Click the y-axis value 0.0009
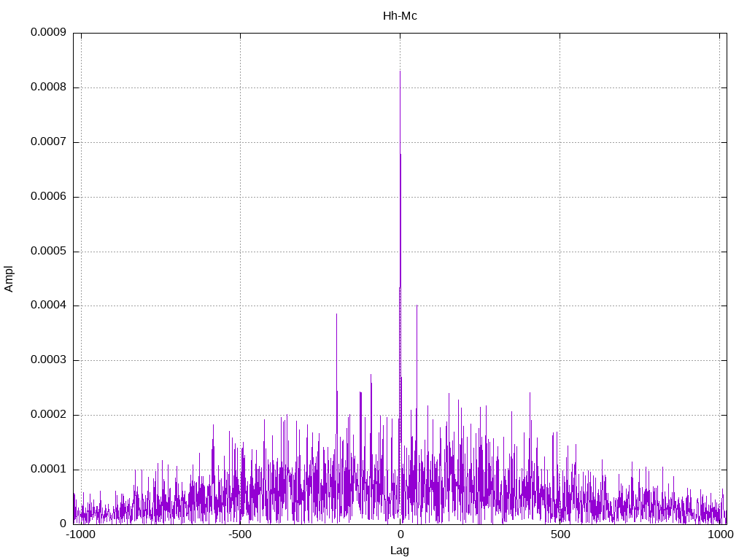The image size is (747, 560). point(49,32)
